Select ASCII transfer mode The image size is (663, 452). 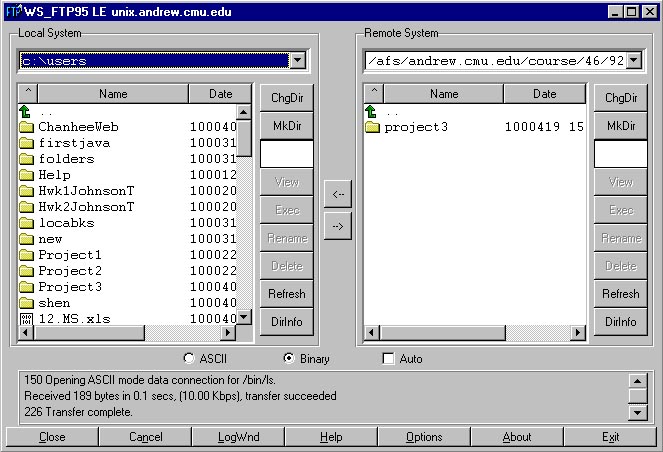189,359
